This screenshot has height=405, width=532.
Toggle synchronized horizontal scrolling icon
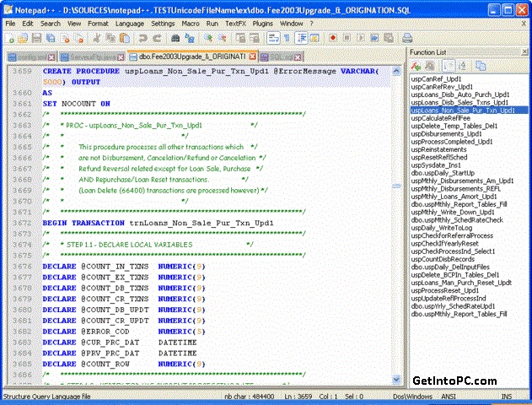254,38
